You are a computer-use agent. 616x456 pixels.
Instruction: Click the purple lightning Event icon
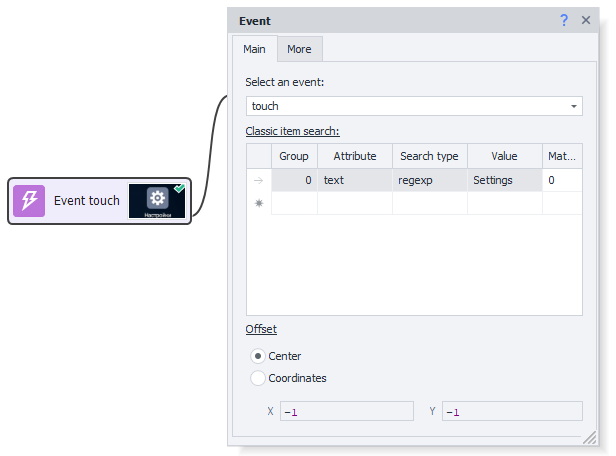(x=29, y=201)
